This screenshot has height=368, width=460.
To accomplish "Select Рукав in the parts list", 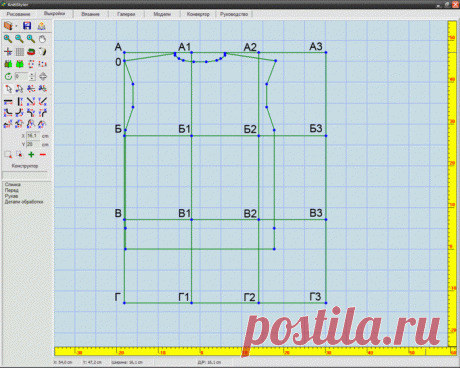I will coord(11,196).
